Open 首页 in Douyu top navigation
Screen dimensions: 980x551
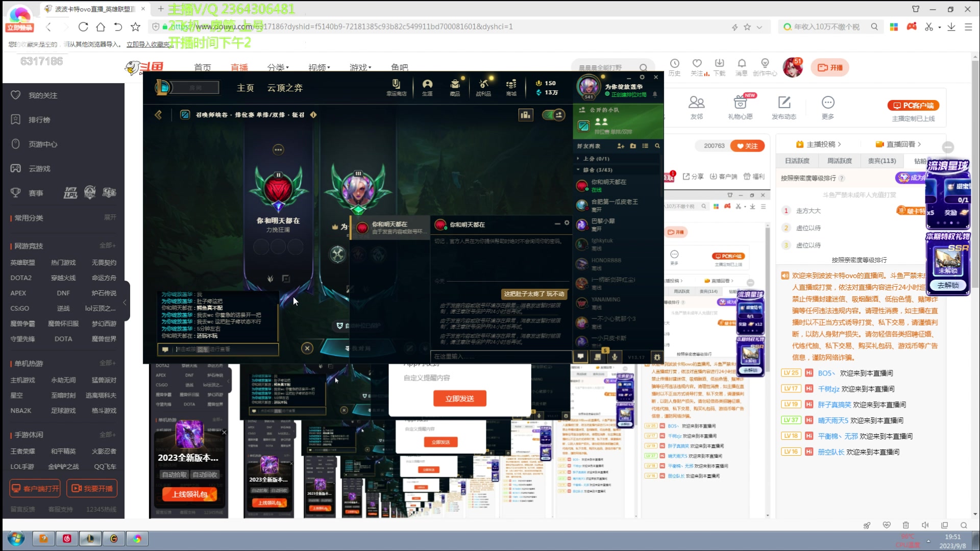(202, 67)
